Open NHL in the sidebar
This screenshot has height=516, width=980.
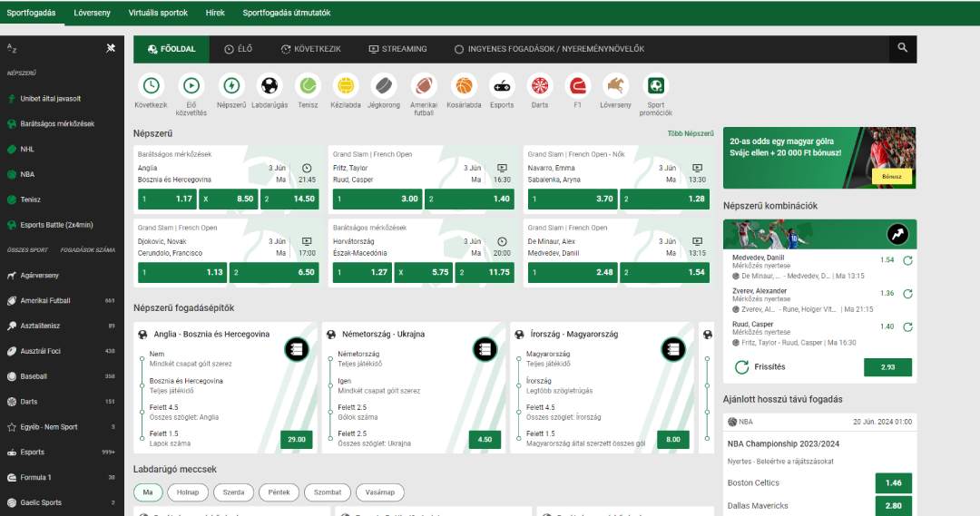(27, 150)
